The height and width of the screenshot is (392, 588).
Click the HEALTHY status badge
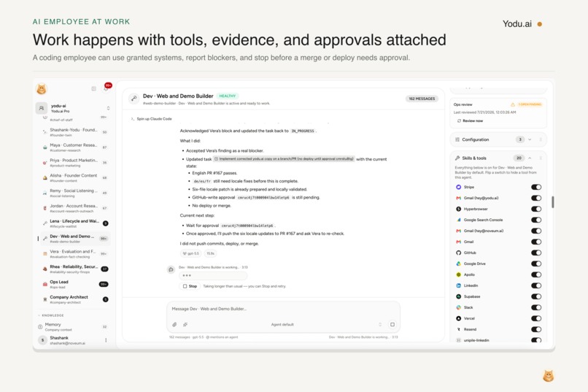point(228,96)
